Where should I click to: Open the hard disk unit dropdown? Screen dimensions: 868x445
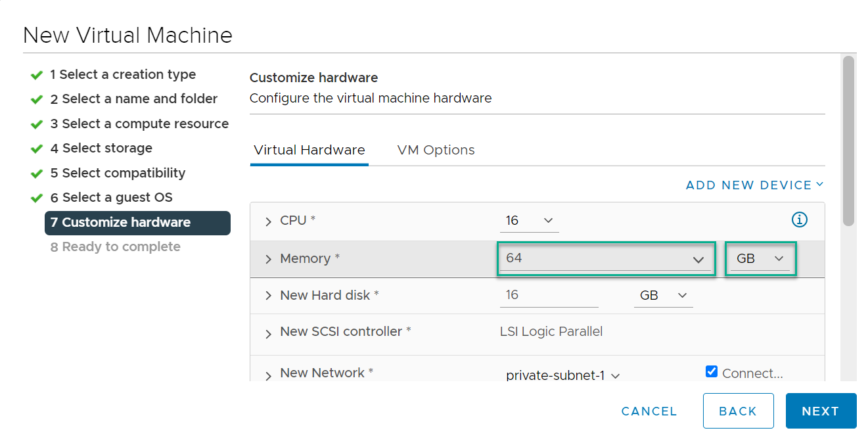pos(663,296)
